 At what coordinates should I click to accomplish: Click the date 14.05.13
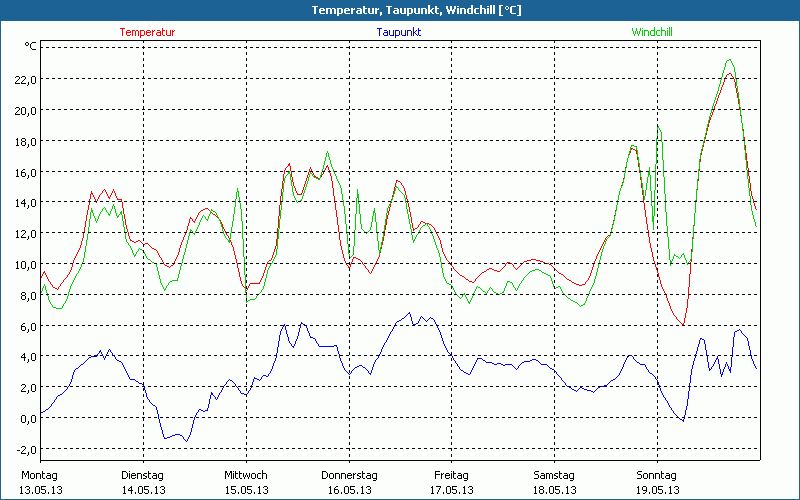coord(143,490)
